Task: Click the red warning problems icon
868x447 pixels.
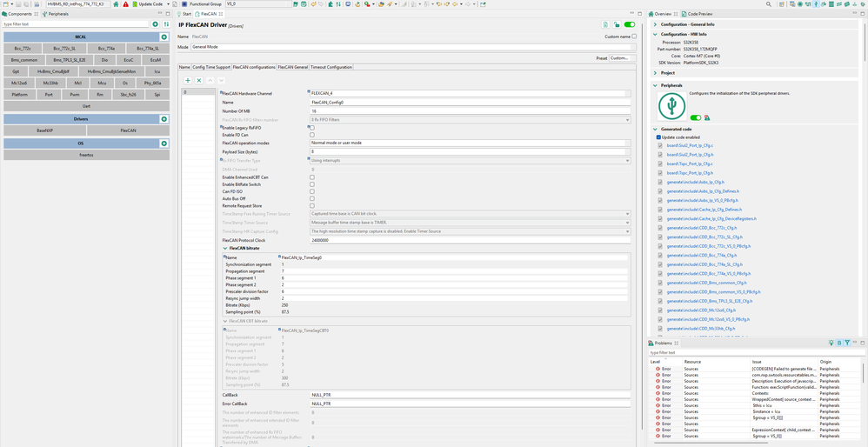Action: (x=125, y=3)
